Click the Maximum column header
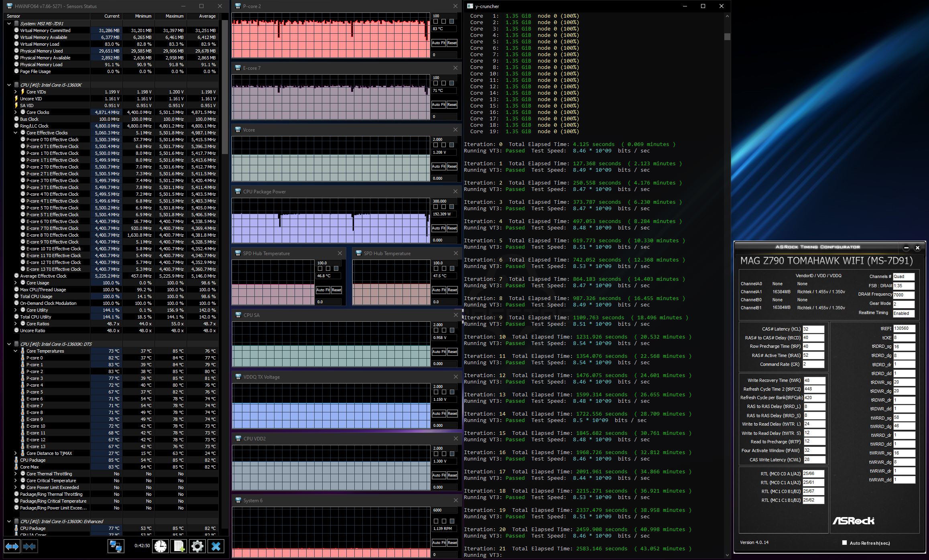Image resolution: width=929 pixels, height=560 pixels. [x=174, y=16]
